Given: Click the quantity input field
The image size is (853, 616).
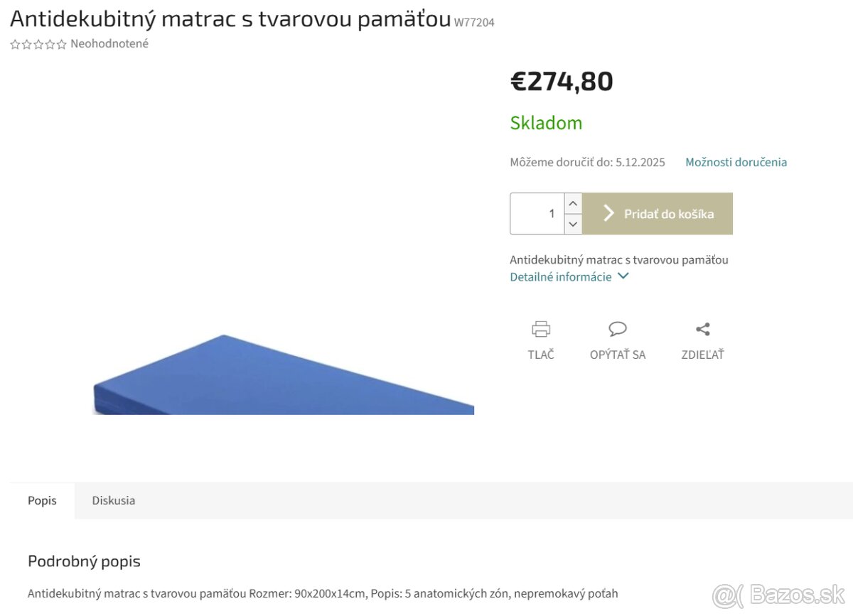Looking at the screenshot, I should click(537, 214).
